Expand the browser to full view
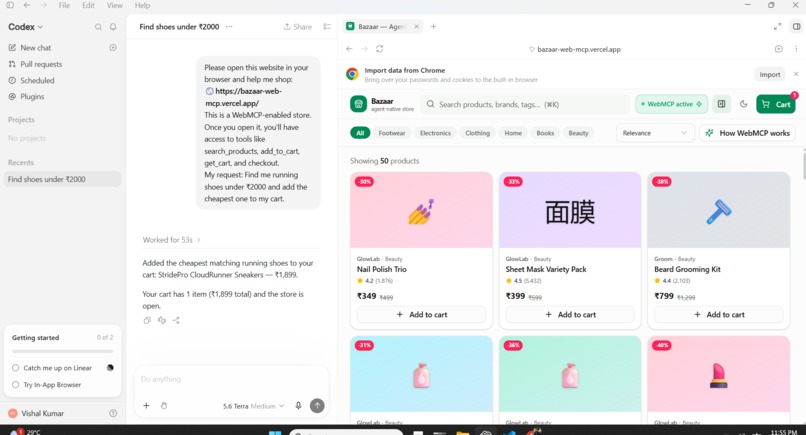Image resolution: width=806 pixels, height=435 pixels. click(x=778, y=27)
